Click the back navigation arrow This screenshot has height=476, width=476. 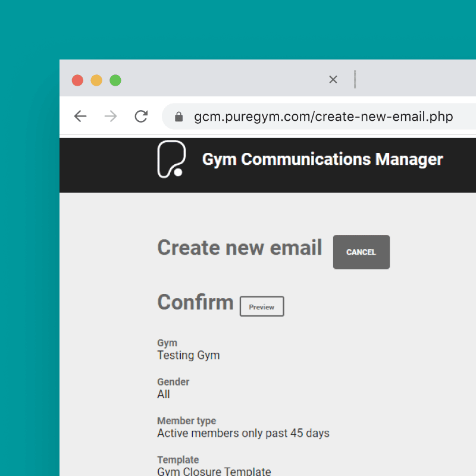[x=80, y=117]
